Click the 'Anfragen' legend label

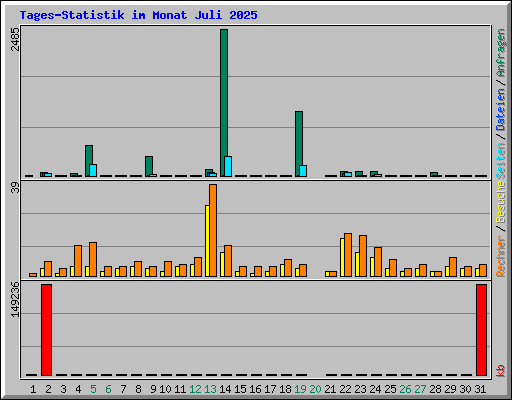click(501, 53)
